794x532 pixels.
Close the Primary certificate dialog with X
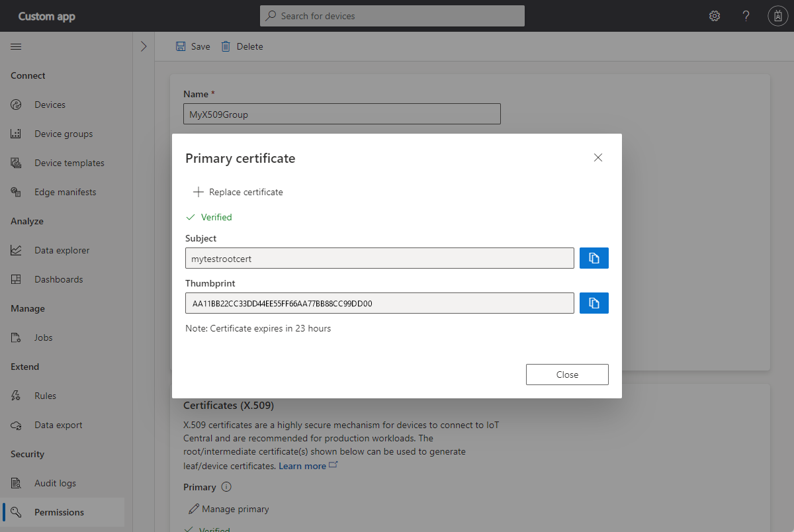click(598, 157)
